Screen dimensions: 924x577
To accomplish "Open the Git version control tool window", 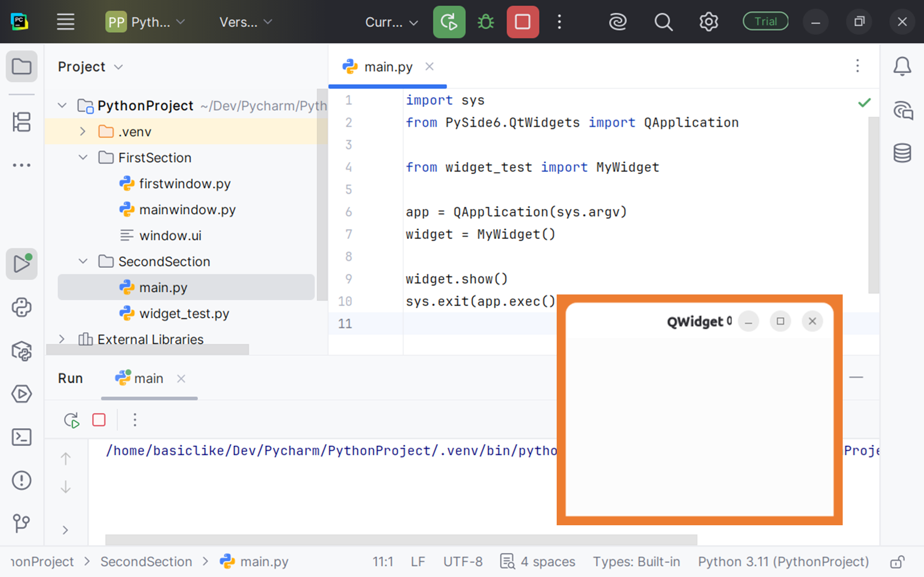I will 22,523.
